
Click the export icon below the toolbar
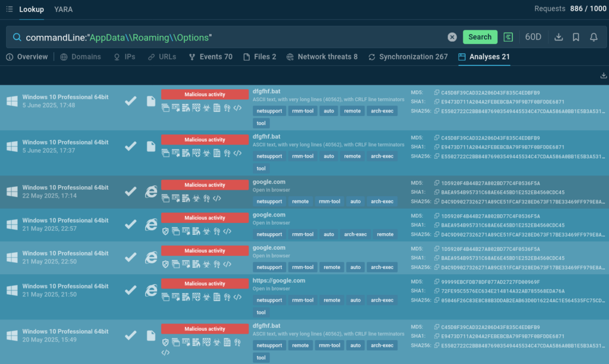pos(604,76)
